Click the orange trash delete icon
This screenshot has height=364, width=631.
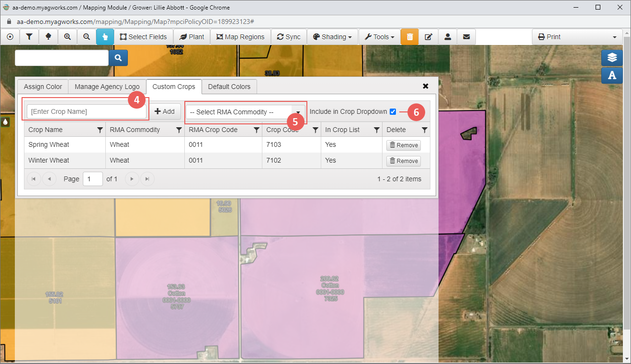pyautogui.click(x=410, y=37)
